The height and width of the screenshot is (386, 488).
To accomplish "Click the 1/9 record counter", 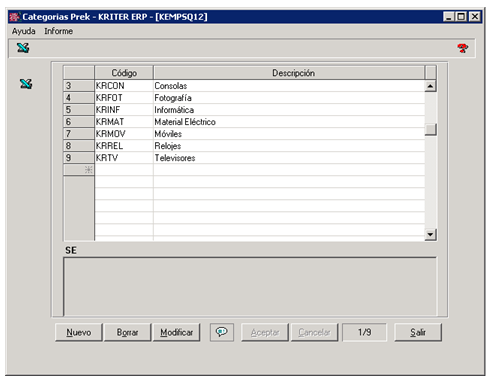I will pos(365,332).
